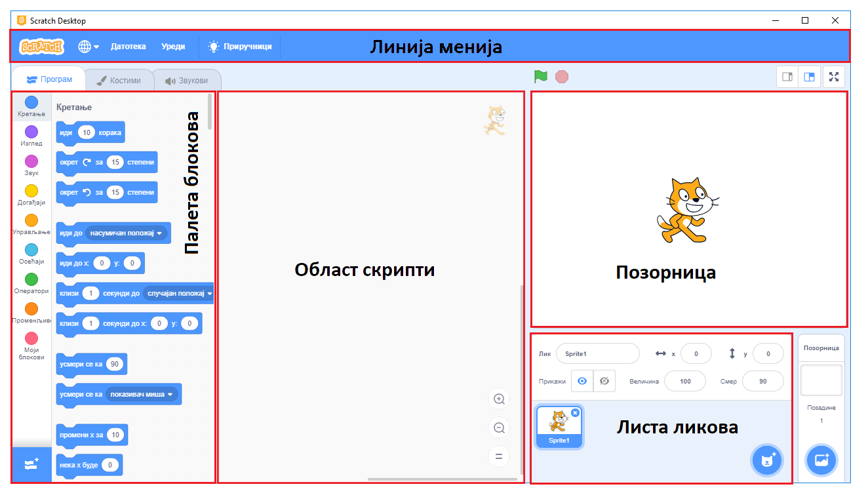Select the Кретање block category
Image resolution: width=868 pixels, height=497 pixels.
click(x=31, y=107)
